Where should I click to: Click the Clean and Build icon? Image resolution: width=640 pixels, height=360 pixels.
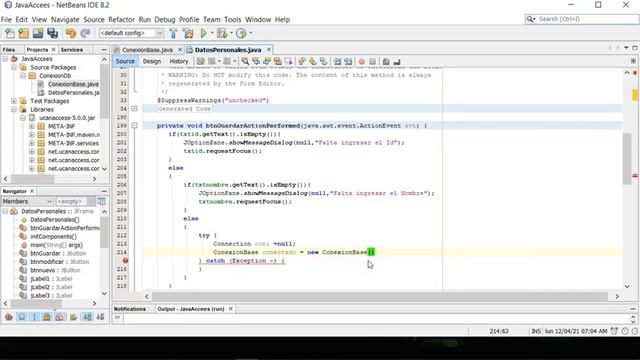188,33
